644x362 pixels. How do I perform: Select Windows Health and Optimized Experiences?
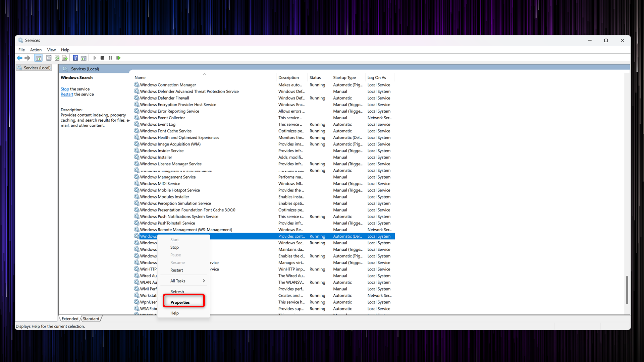click(x=264, y=137)
